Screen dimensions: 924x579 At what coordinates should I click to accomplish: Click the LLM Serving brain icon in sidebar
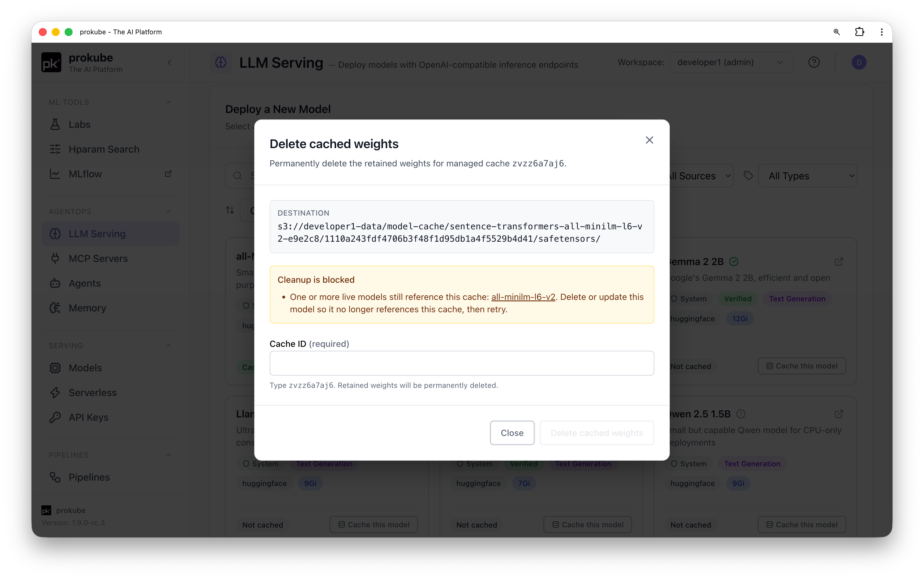pos(55,234)
